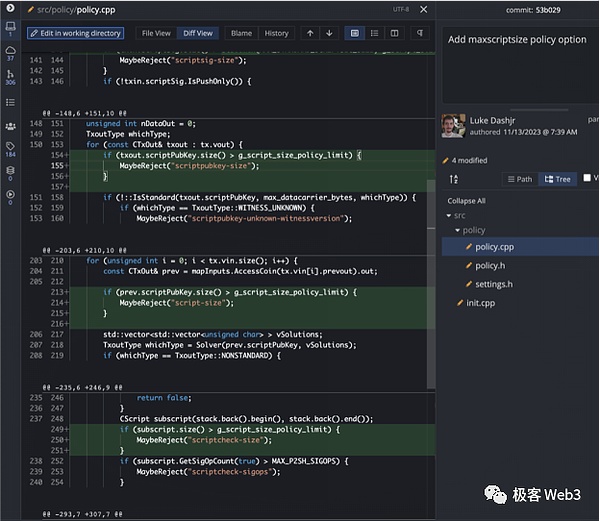Toggle show whitespace paragraph icon

pyautogui.click(x=420, y=33)
